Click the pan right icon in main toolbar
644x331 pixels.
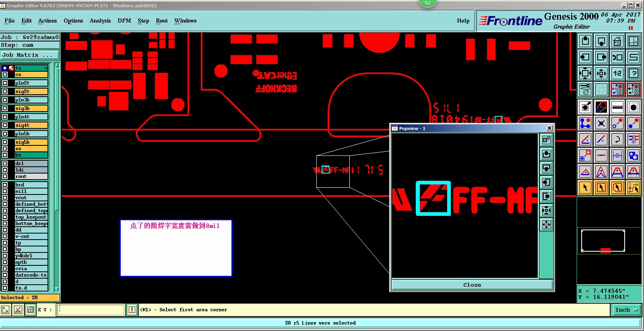601,57
